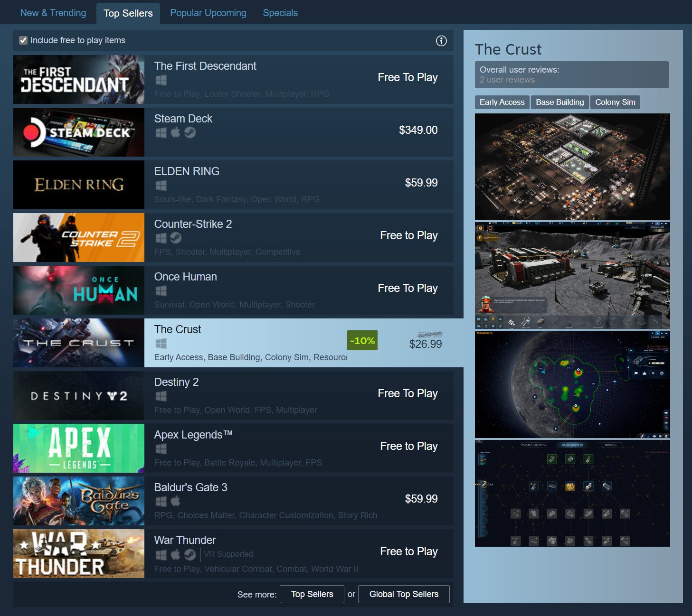Click the Windows icon under Once Human
The image size is (692, 616).
[x=161, y=290]
